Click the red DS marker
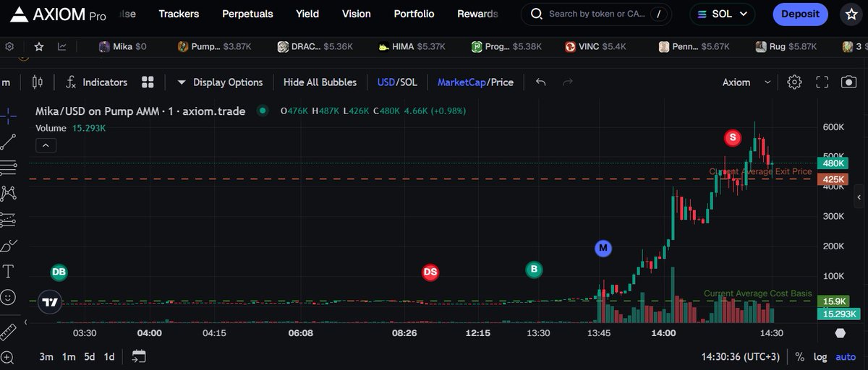Viewport: 868px width, 370px height. (x=430, y=272)
